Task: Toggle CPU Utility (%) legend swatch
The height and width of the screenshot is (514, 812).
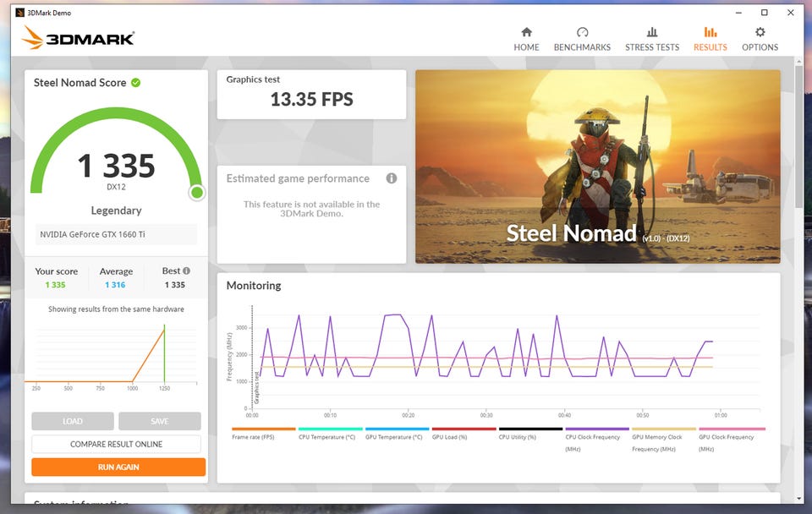Action: 530,429
